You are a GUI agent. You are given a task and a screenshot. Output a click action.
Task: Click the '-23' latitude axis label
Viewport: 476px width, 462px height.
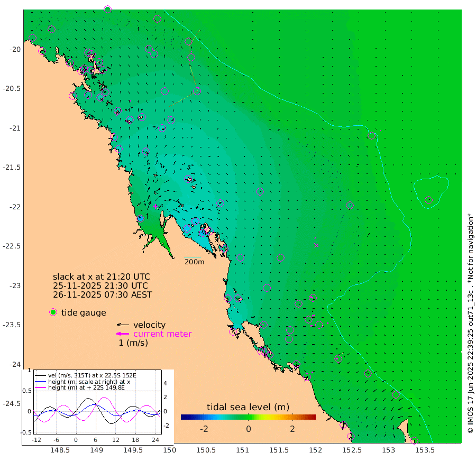pyautogui.click(x=15, y=285)
